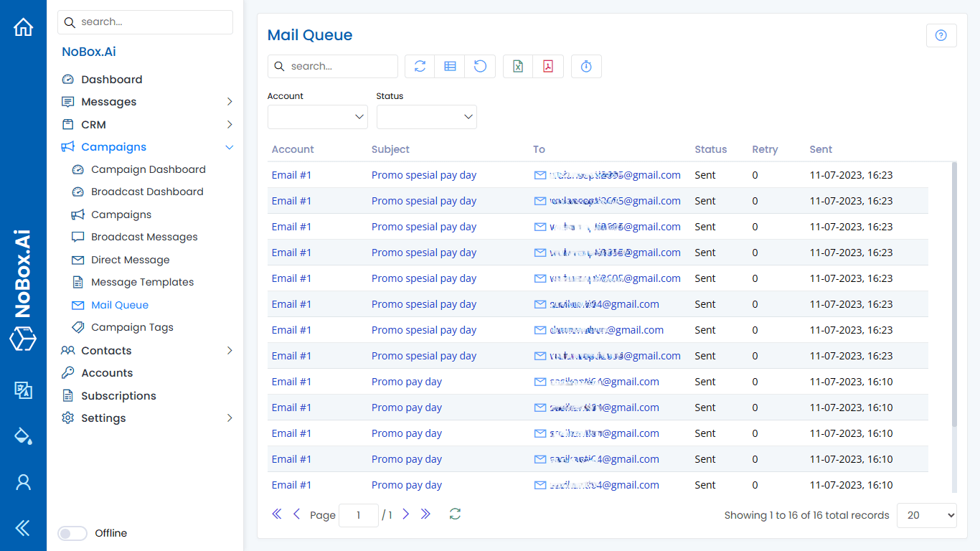Open the Help question mark button
The width and height of the screenshot is (980, 551).
click(x=941, y=35)
